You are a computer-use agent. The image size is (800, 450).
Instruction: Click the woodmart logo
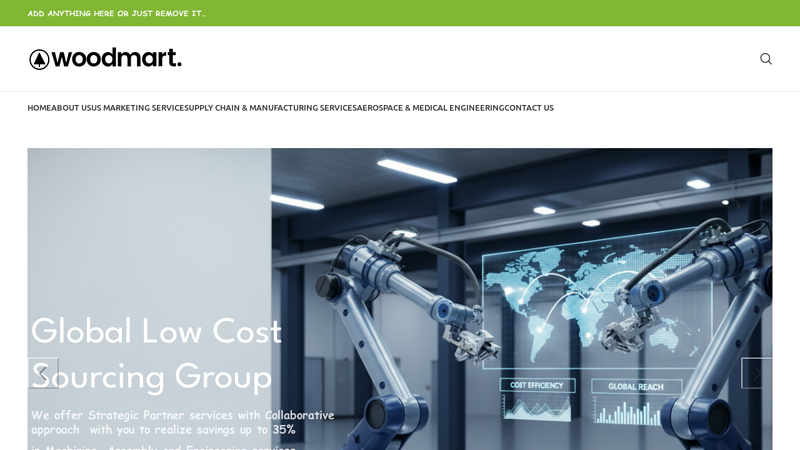(x=105, y=59)
